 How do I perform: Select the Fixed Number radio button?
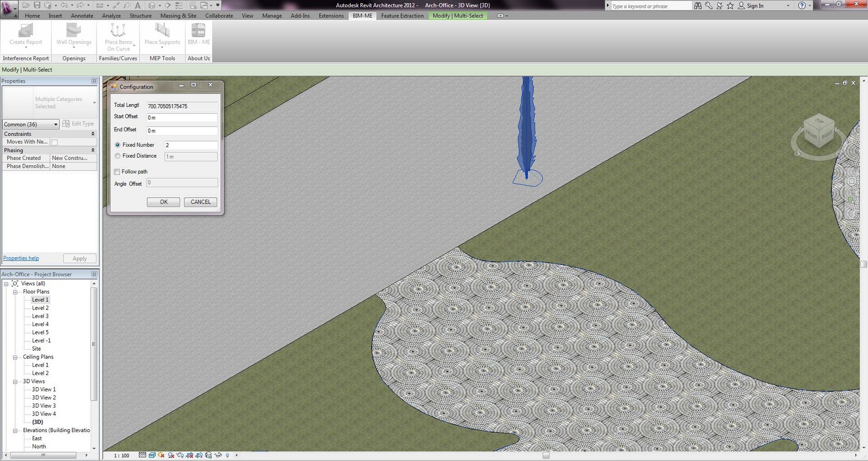[118, 145]
